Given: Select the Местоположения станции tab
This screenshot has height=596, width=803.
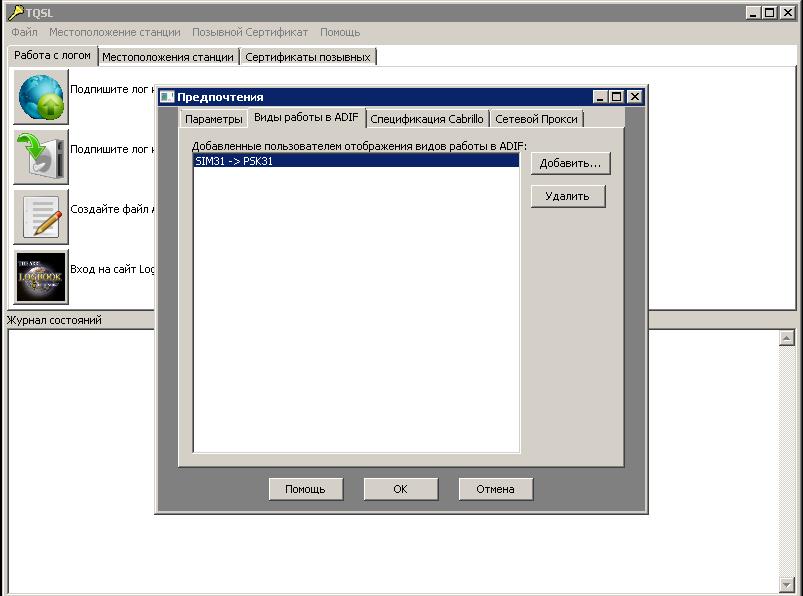Looking at the screenshot, I should (x=167, y=57).
